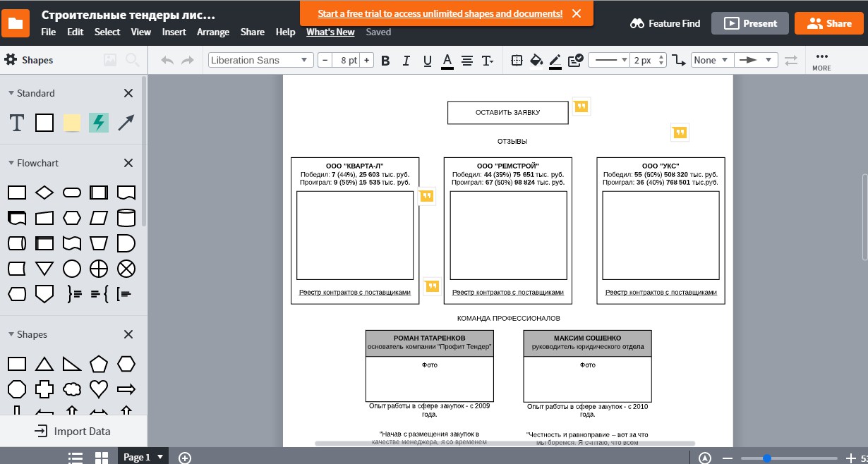This screenshot has width=868, height=464.
Task: Select the line arrow tool
Action: coord(126,123)
